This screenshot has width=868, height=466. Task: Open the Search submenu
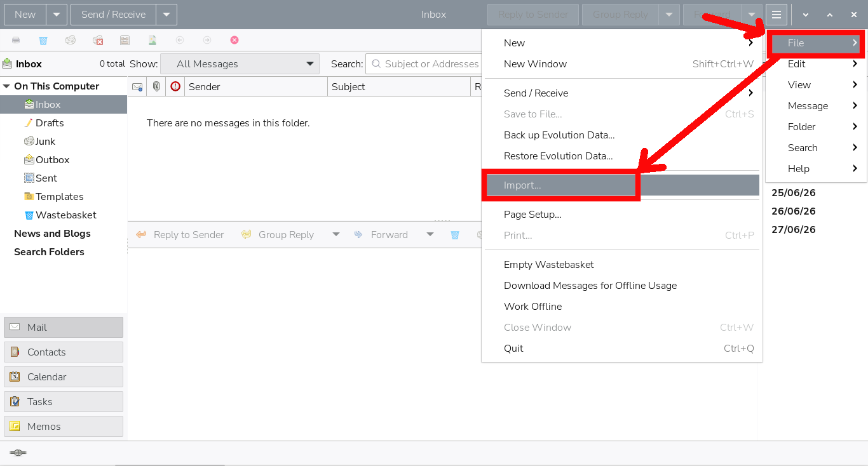click(x=816, y=148)
